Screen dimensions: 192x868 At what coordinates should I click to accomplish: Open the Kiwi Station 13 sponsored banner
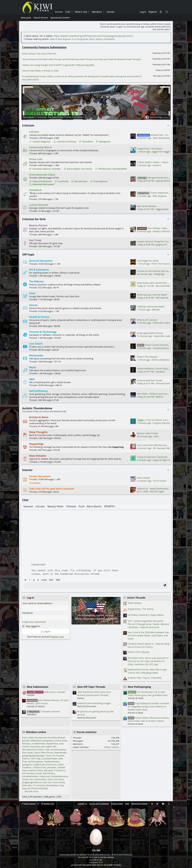coord(96,103)
